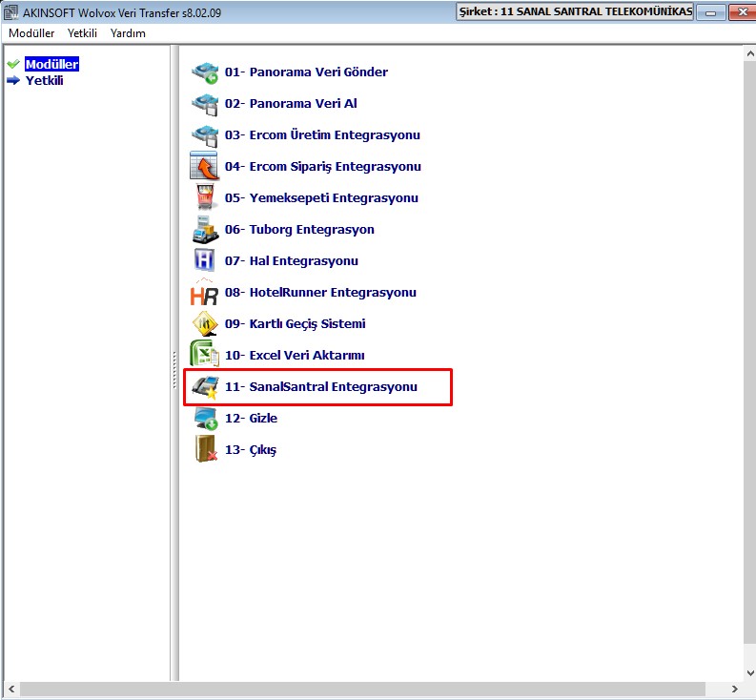
Task: Click the SanalSantral telephone icon
Action: (x=205, y=387)
